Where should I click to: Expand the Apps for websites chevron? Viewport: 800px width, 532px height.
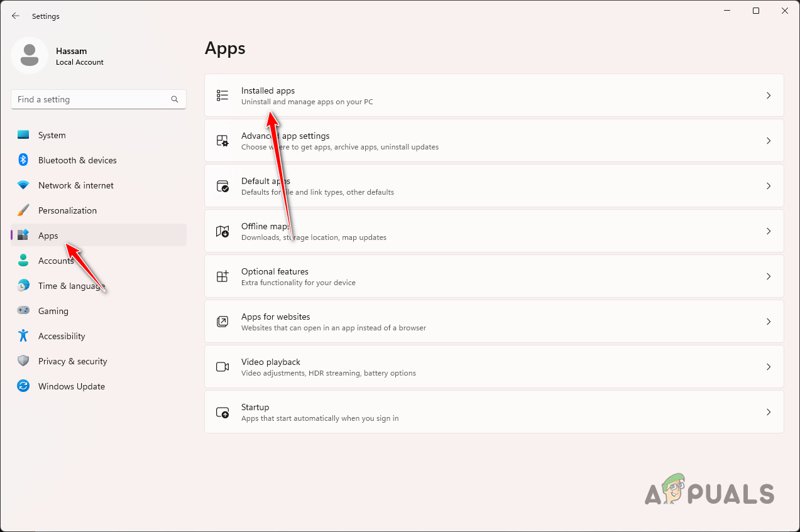(768, 322)
